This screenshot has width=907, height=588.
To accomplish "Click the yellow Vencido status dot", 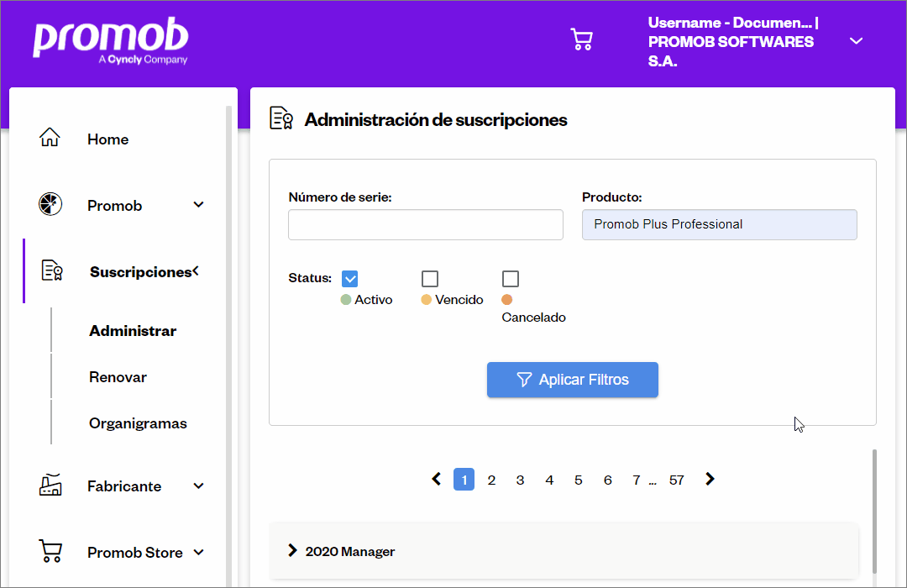I will point(427,300).
